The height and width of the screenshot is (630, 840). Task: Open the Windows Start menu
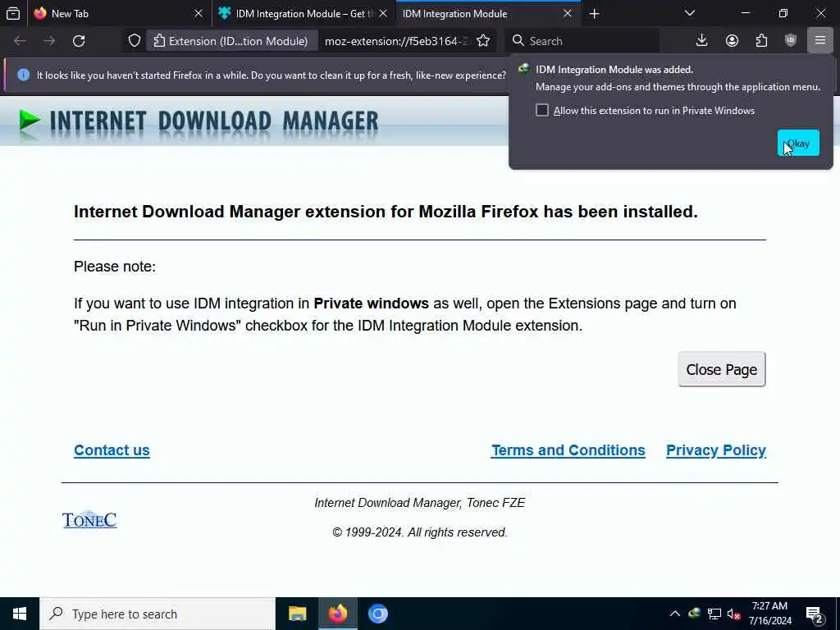click(x=20, y=614)
